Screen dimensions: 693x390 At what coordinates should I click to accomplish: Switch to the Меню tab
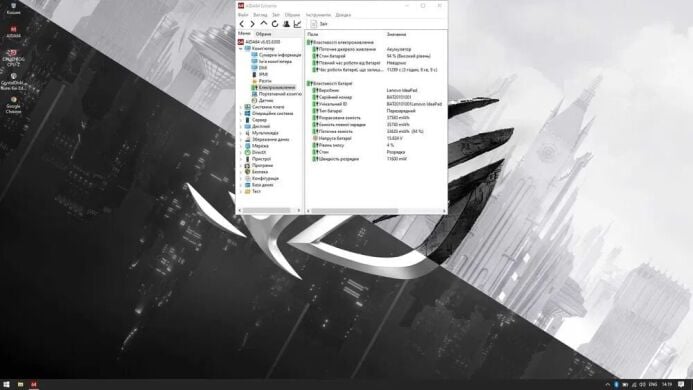[244, 34]
